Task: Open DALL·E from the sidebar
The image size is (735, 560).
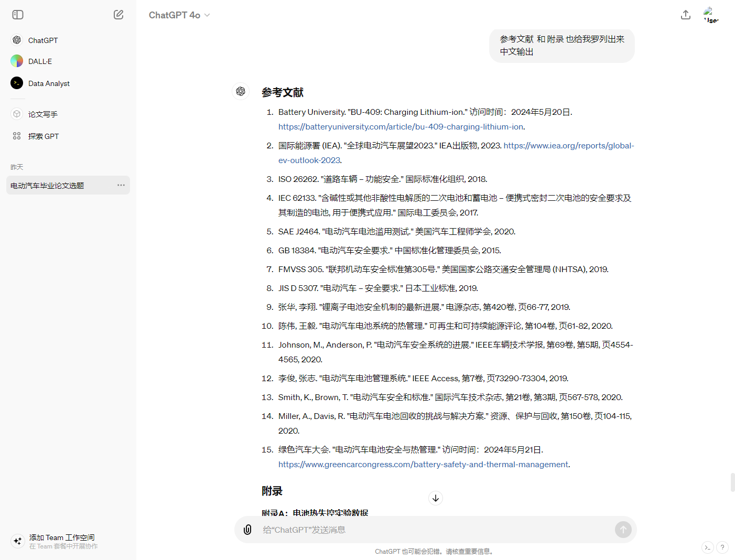Action: (40, 61)
